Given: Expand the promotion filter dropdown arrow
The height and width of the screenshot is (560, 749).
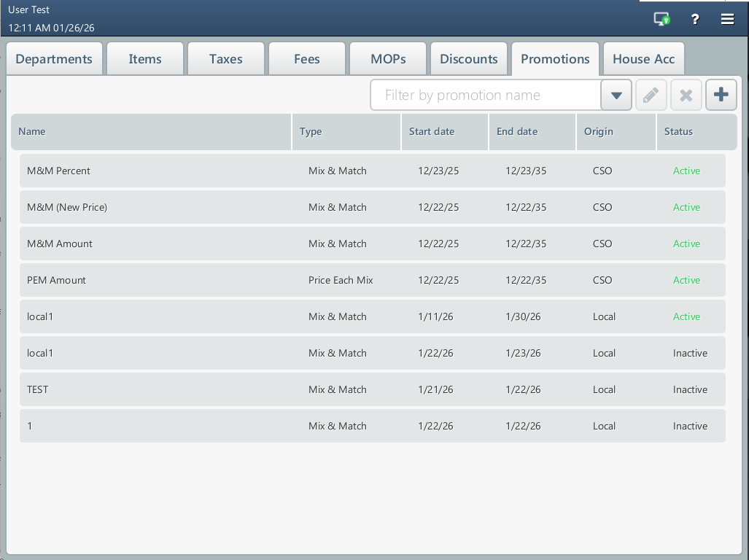Looking at the screenshot, I should (x=616, y=96).
